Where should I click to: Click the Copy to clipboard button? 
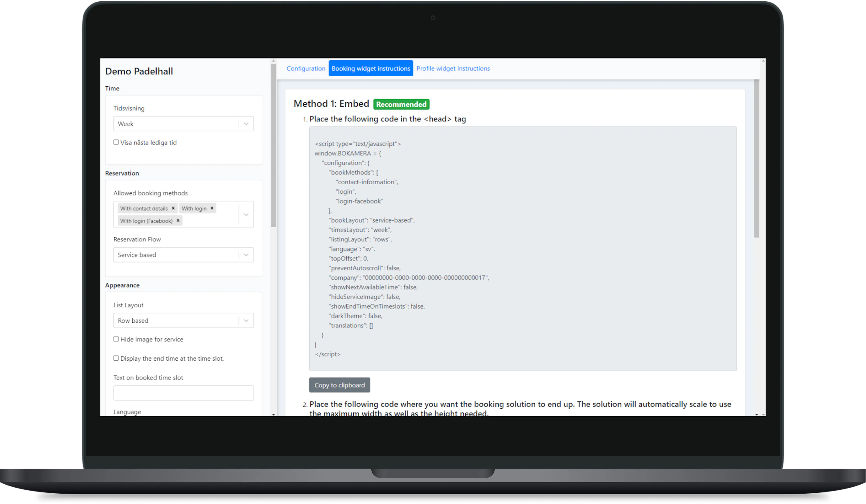340,385
